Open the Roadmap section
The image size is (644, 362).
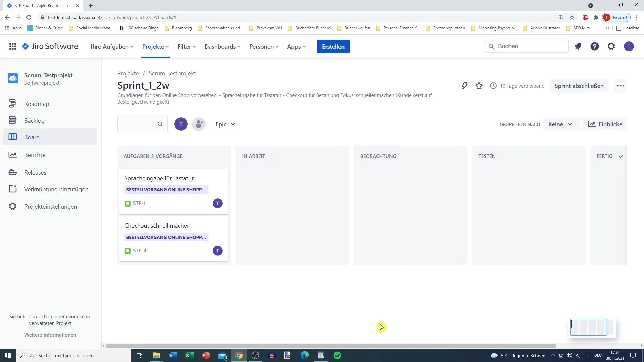click(x=37, y=104)
